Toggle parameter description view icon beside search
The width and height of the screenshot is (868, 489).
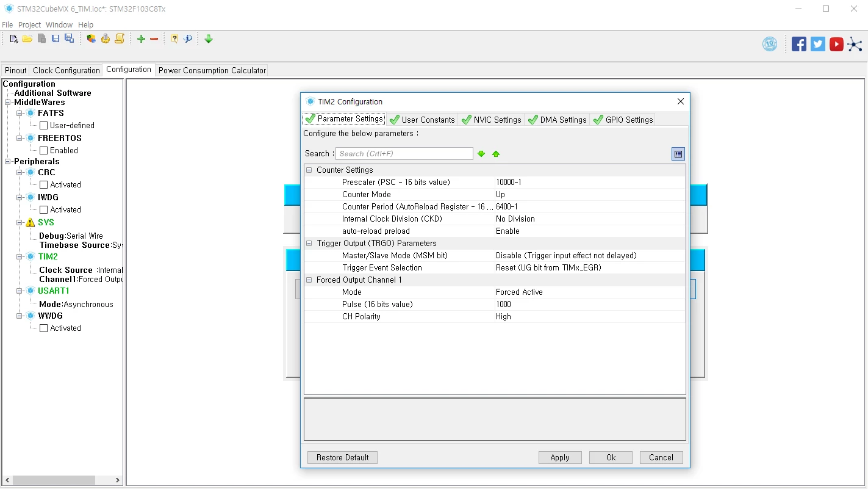pyautogui.click(x=678, y=154)
